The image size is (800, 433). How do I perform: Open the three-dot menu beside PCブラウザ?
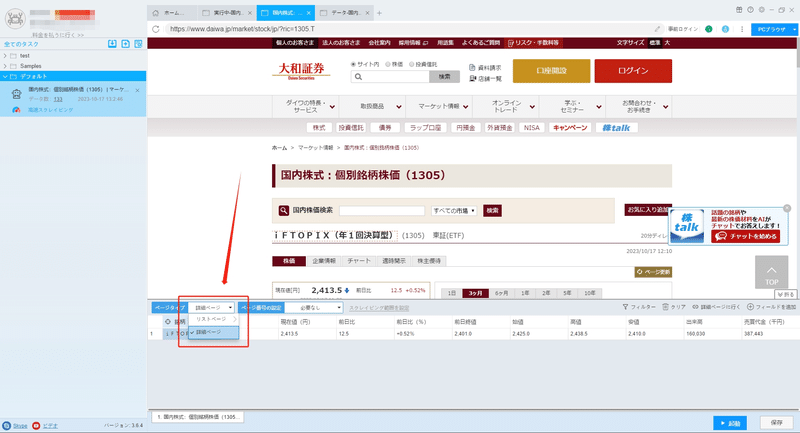742,29
